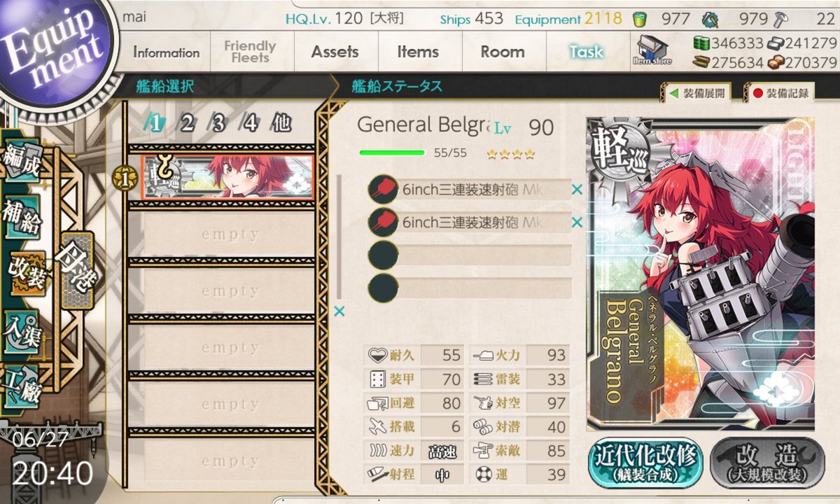Remove second 6inch三連装速射砲 with X
Image resolution: width=840 pixels, height=504 pixels.
click(577, 223)
